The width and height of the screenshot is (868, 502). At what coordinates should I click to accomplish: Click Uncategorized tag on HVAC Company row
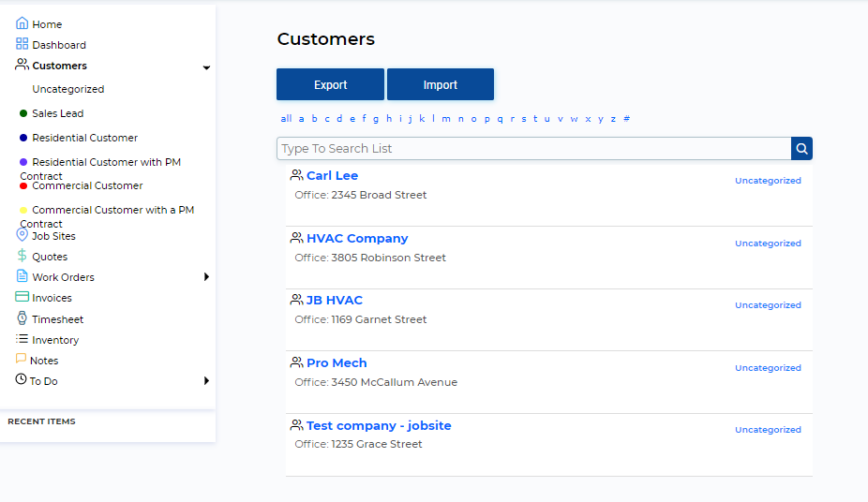[x=768, y=244]
